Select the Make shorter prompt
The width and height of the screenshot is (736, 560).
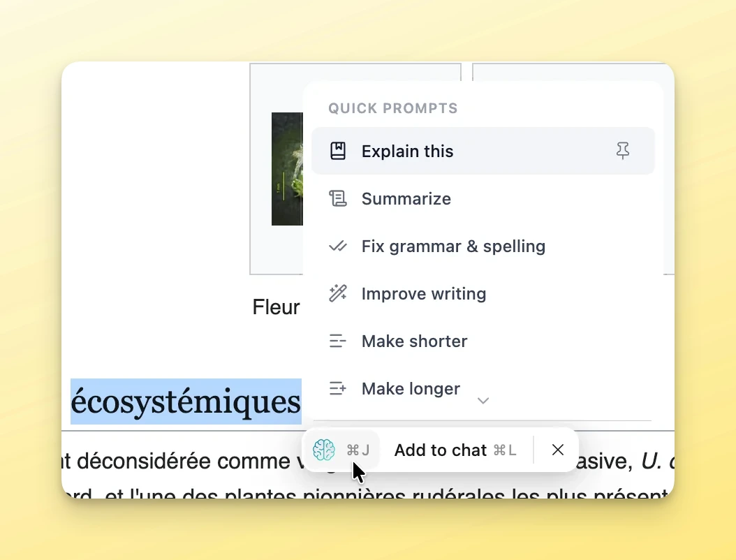(414, 341)
